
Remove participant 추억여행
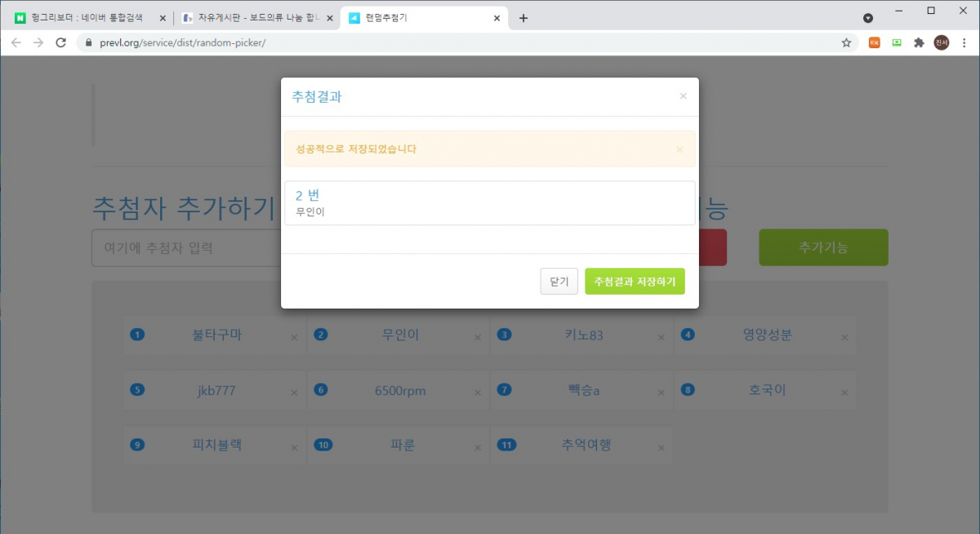[661, 447]
